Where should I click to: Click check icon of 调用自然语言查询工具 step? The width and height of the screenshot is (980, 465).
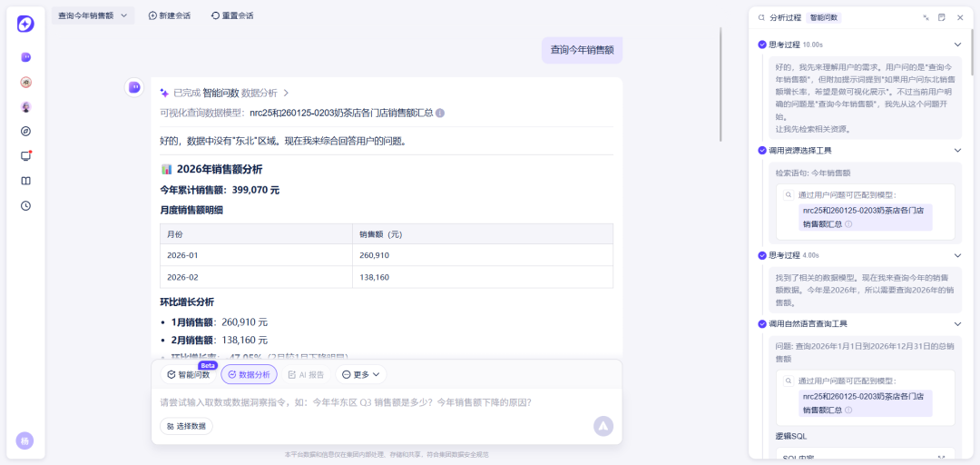tap(762, 323)
